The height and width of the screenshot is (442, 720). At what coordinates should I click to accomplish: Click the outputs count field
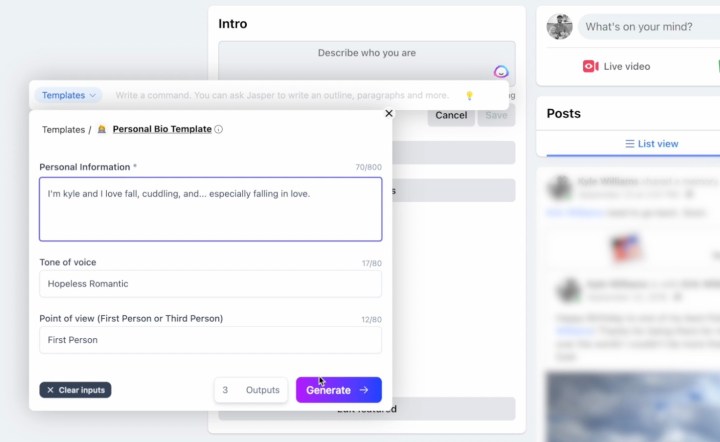tap(226, 390)
